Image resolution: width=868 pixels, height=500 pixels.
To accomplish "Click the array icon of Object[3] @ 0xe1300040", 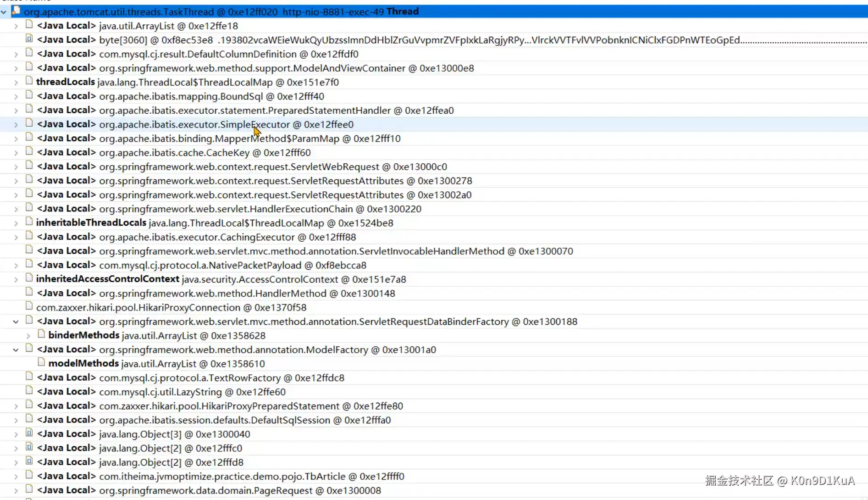I will (29, 433).
